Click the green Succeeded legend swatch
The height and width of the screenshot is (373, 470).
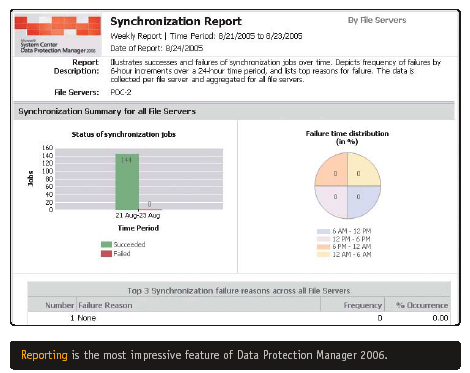pyautogui.click(x=106, y=244)
